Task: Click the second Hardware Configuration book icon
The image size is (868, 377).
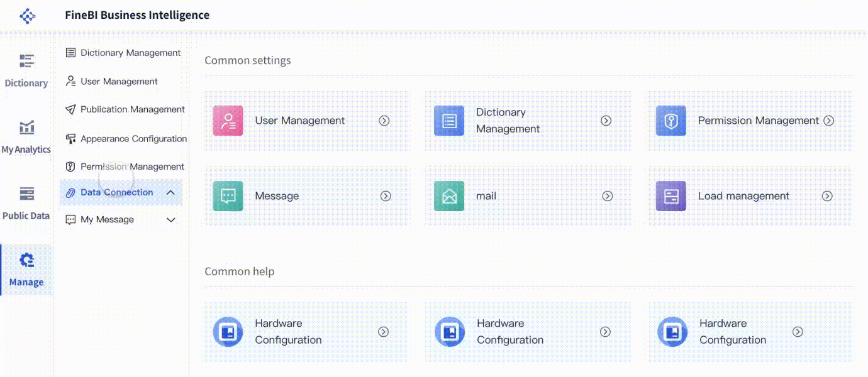Action: (x=450, y=332)
